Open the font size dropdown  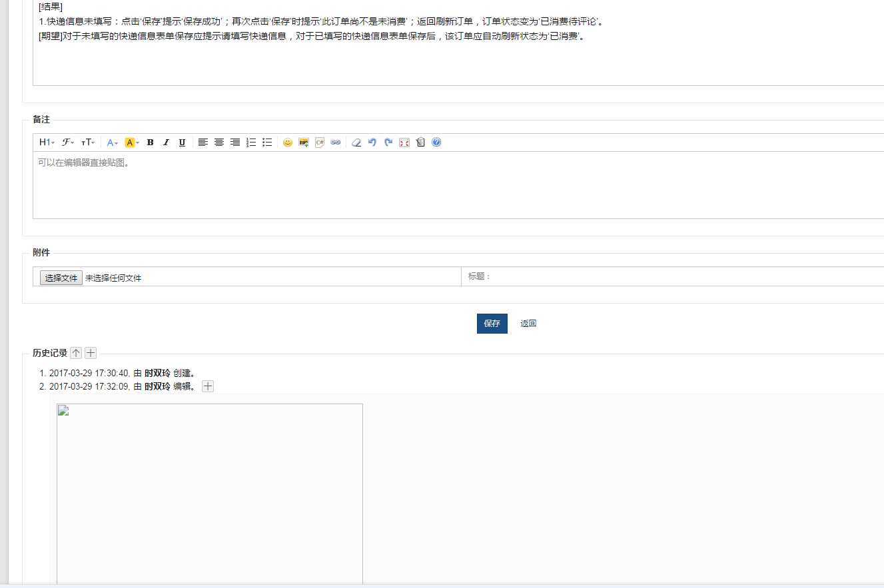[x=88, y=143]
